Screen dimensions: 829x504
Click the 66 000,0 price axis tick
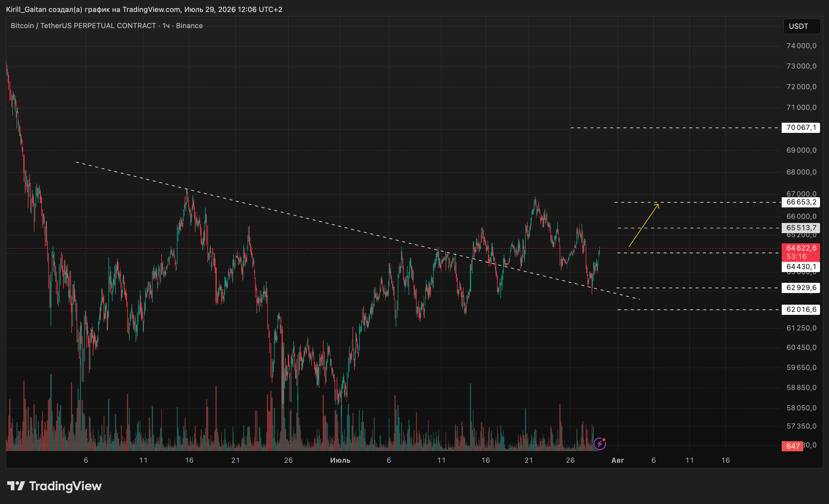click(801, 216)
